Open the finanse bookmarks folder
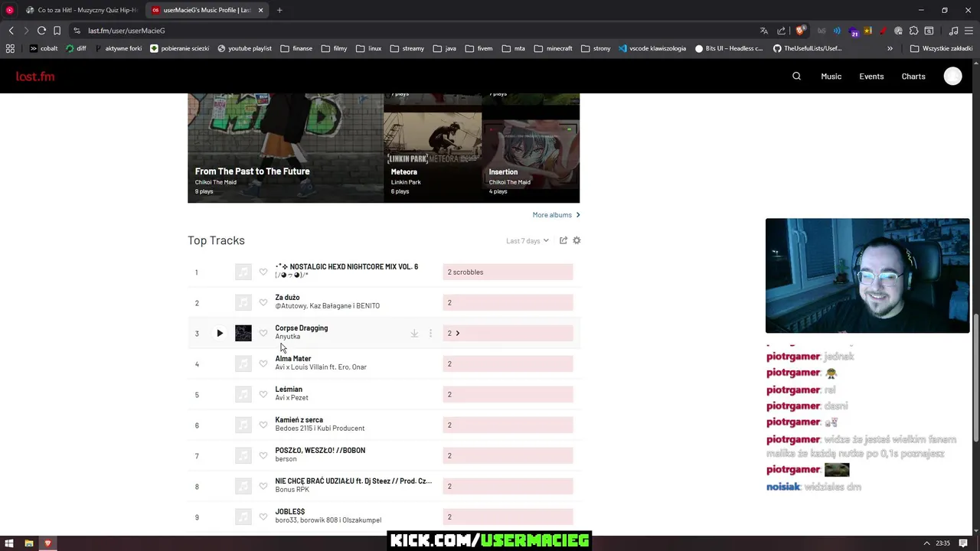Image resolution: width=980 pixels, height=551 pixels. coord(296,48)
